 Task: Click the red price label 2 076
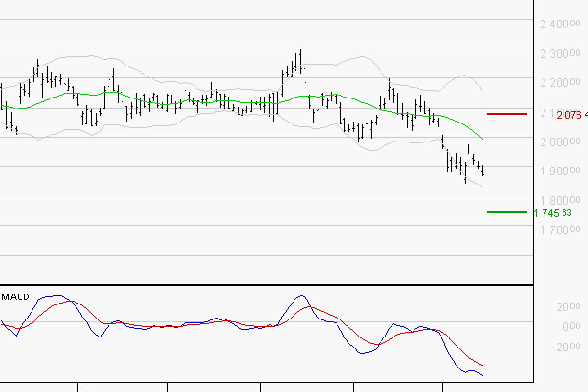(x=568, y=114)
